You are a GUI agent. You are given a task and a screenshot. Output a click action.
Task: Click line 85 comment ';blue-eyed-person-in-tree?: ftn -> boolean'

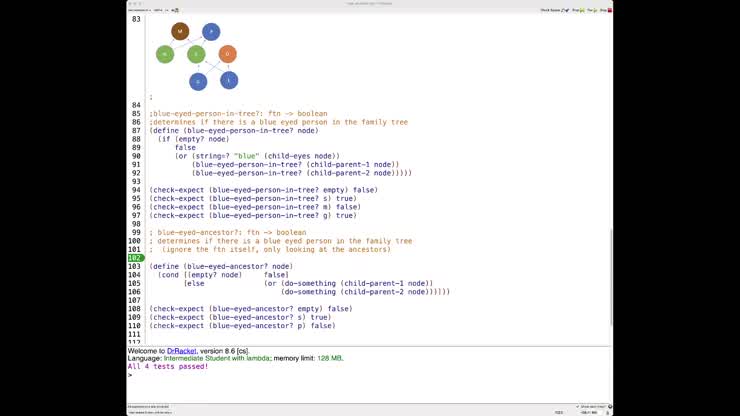(x=238, y=113)
